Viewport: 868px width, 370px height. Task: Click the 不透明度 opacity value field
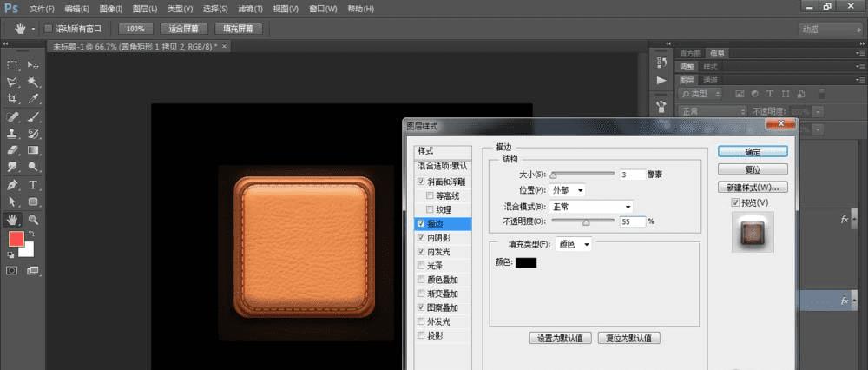[x=632, y=222]
